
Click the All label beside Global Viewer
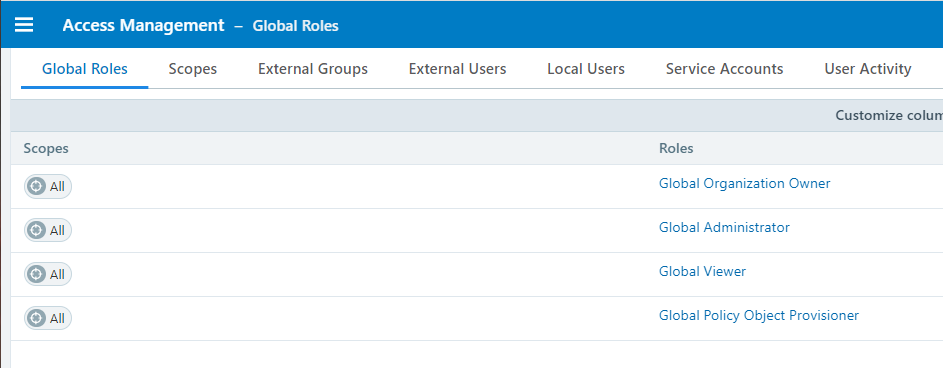[x=57, y=274]
